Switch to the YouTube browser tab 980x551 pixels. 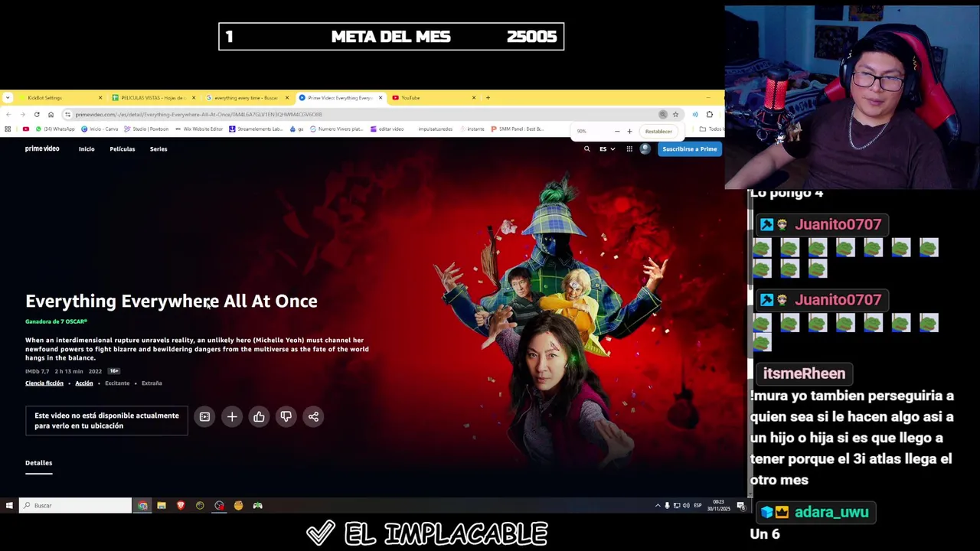coord(433,98)
